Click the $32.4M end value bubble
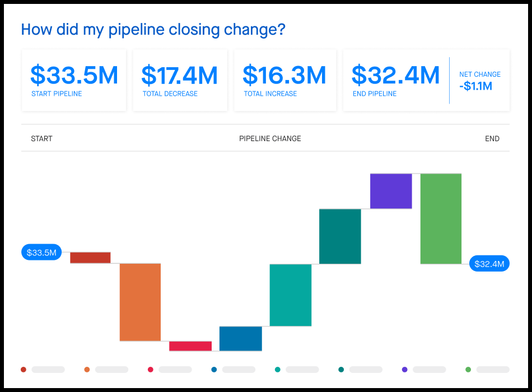The width and height of the screenshot is (532, 392). click(489, 264)
